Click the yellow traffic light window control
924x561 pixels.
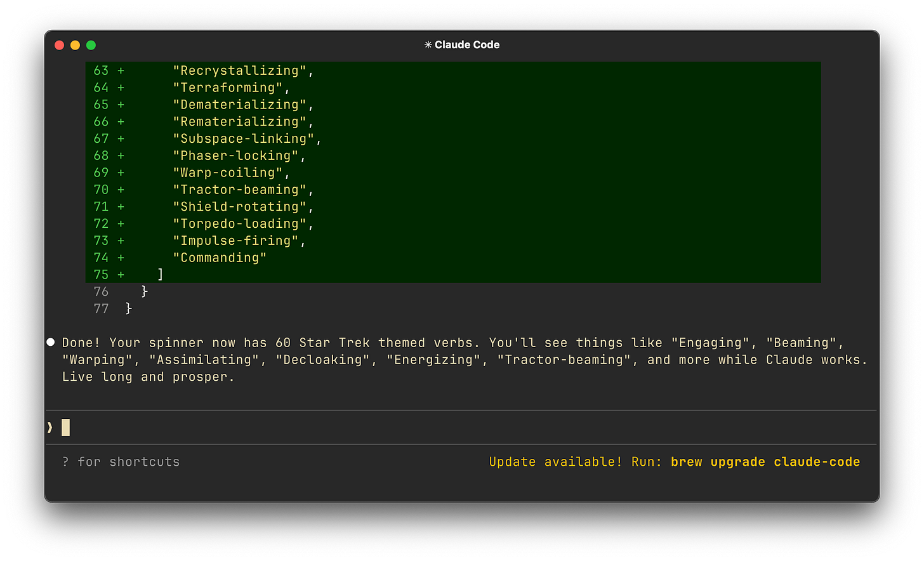[x=75, y=45]
